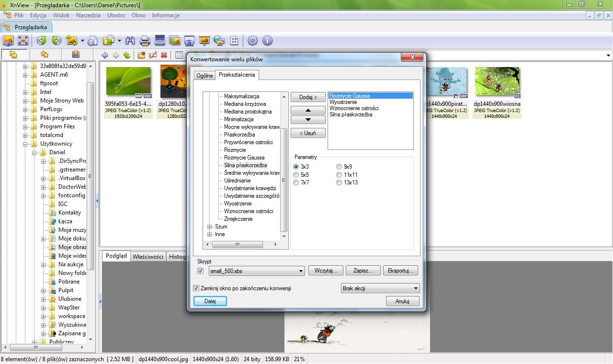Screen dimensions: 613x364
Task: Click the blue about information icon
Action: click(x=267, y=41)
